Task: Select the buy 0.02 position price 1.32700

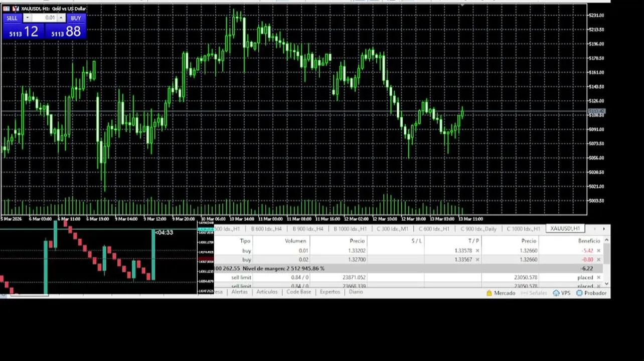Action: 357,260
